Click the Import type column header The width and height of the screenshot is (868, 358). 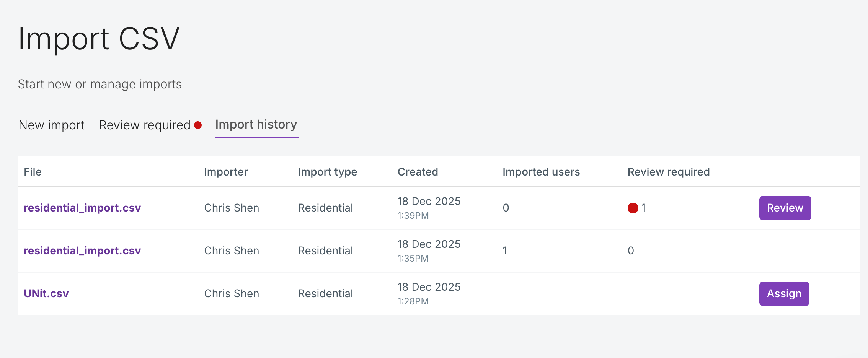click(x=327, y=172)
